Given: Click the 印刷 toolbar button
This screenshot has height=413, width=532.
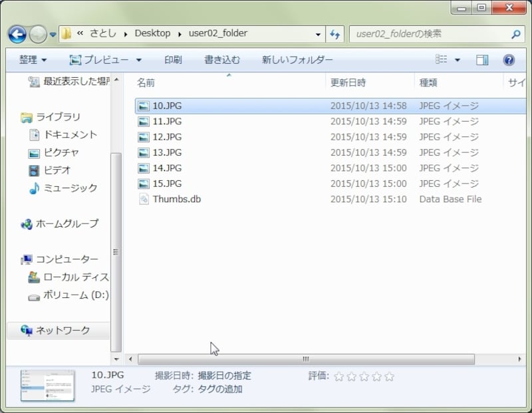Looking at the screenshot, I should 173,61.
